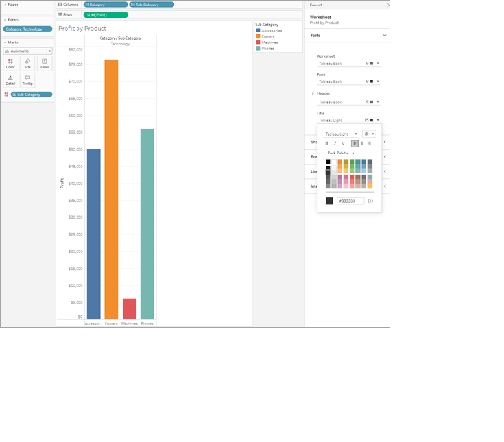Screen dimensions: 504x442
Task: Open the Tableau Light font dropdown
Action: [341, 134]
